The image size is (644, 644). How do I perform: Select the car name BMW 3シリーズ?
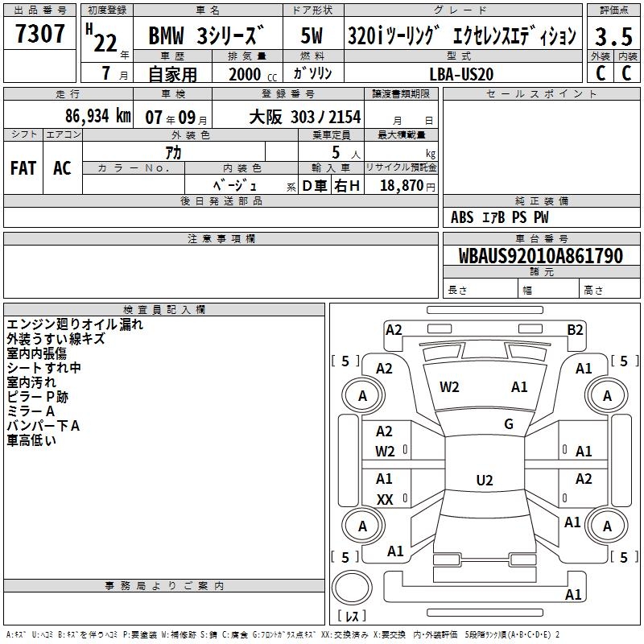click(x=206, y=35)
